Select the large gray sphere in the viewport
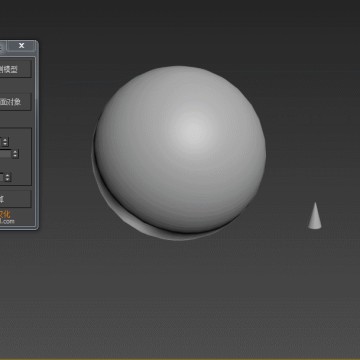Viewport: 360px width, 360px height. pos(180,147)
